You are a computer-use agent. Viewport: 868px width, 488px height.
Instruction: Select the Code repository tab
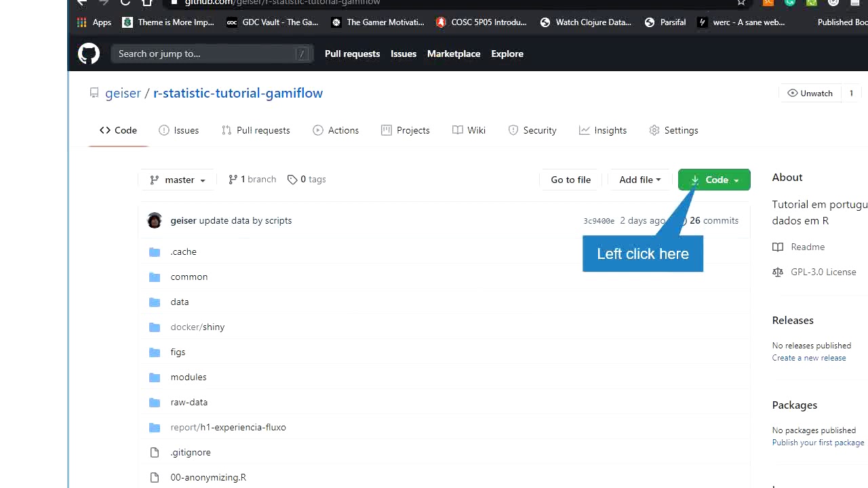pos(118,130)
